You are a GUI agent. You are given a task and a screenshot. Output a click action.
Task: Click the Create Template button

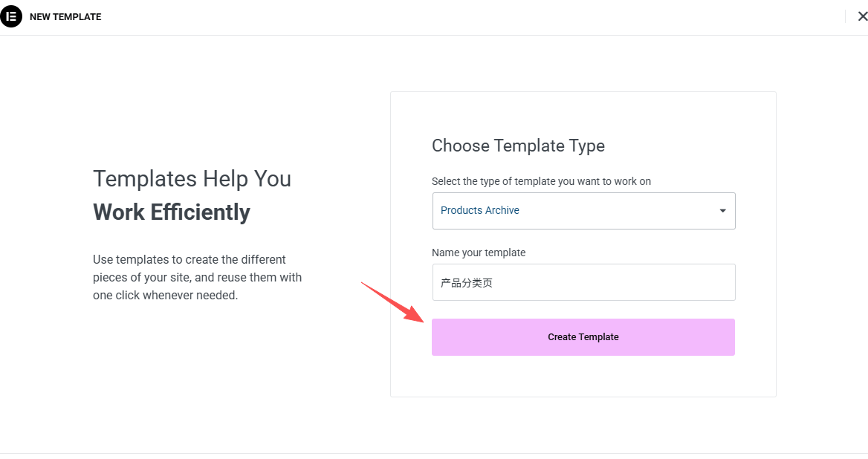583,337
